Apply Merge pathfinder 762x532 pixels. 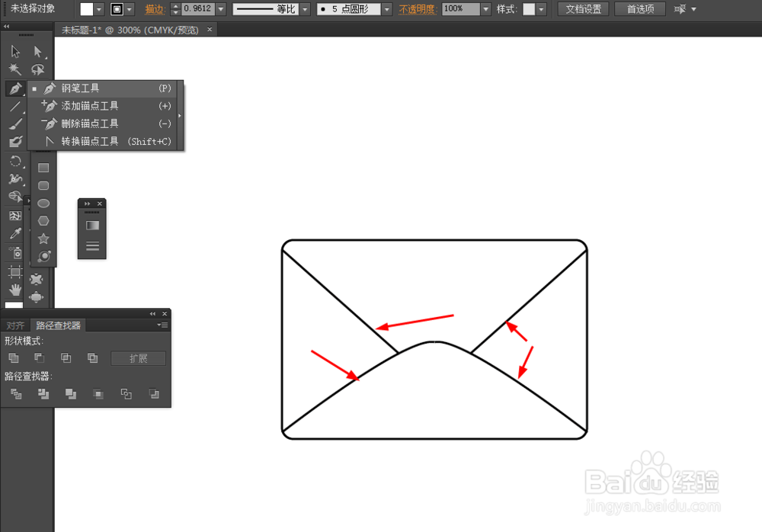(70, 394)
